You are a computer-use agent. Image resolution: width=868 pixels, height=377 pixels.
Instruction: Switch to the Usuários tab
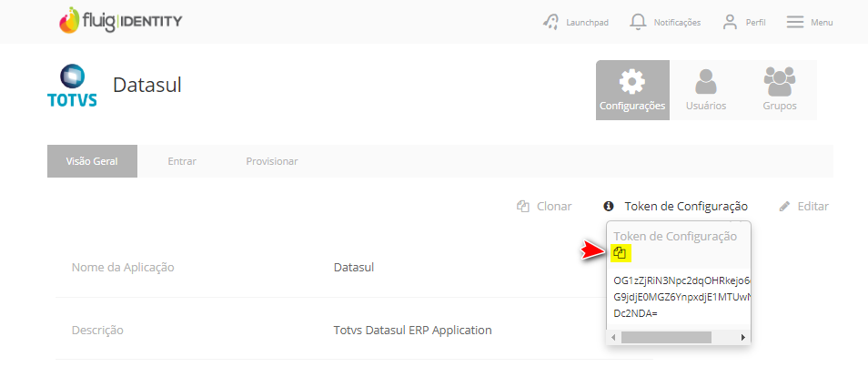[705, 90]
